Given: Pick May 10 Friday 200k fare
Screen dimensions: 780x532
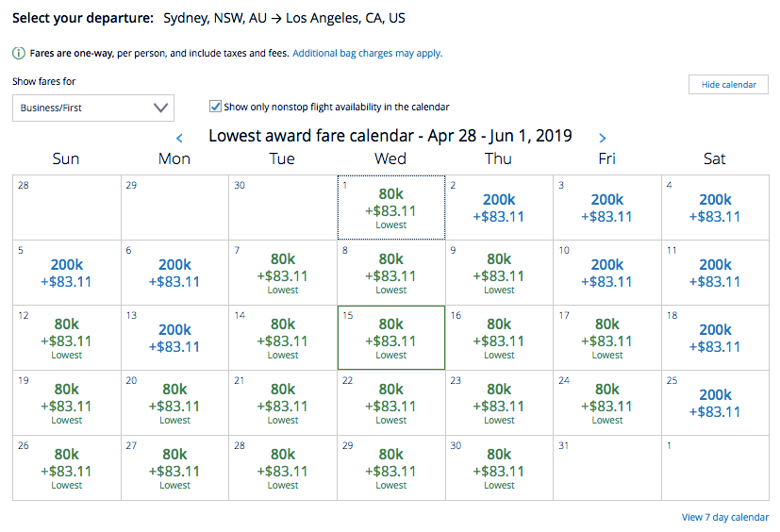Looking at the screenshot, I should click(x=606, y=273).
